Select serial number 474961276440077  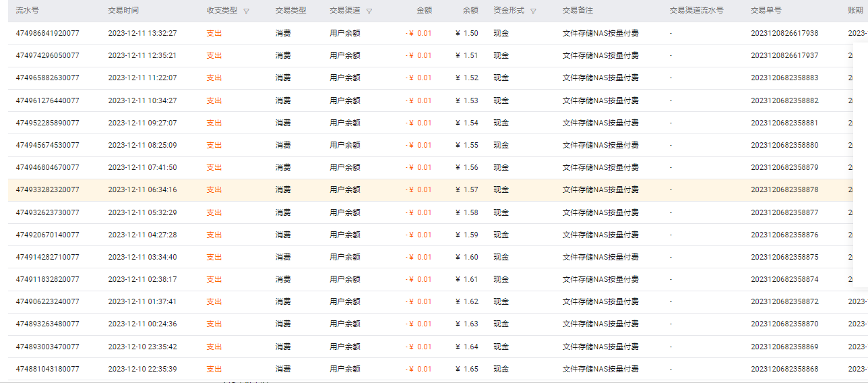pyautogui.click(x=47, y=101)
